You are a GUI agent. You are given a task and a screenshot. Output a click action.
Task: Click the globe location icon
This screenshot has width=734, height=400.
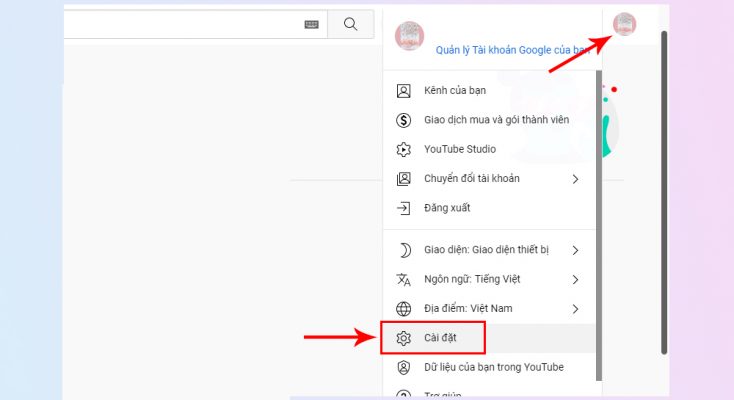coord(404,309)
